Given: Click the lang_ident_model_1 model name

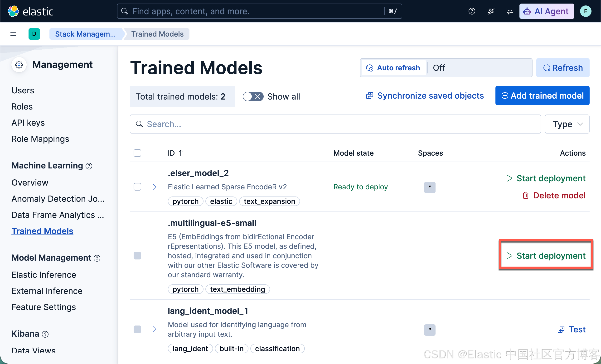Looking at the screenshot, I should click(x=208, y=311).
